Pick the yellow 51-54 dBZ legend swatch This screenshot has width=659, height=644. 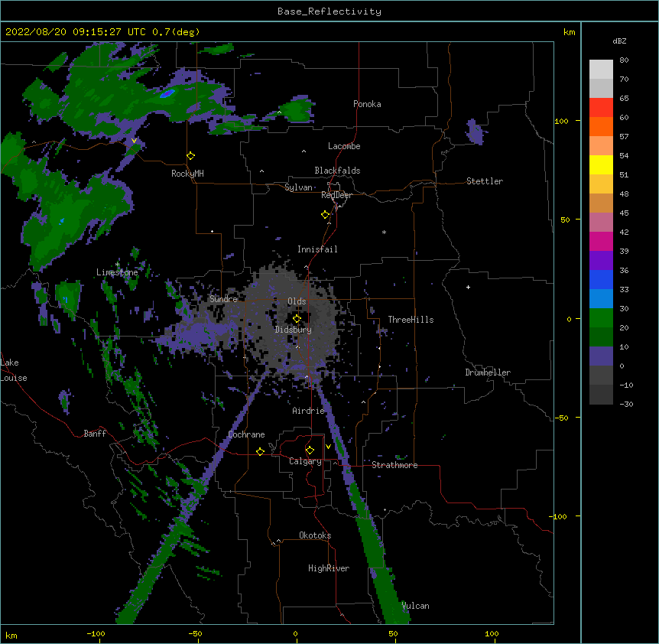point(601,164)
